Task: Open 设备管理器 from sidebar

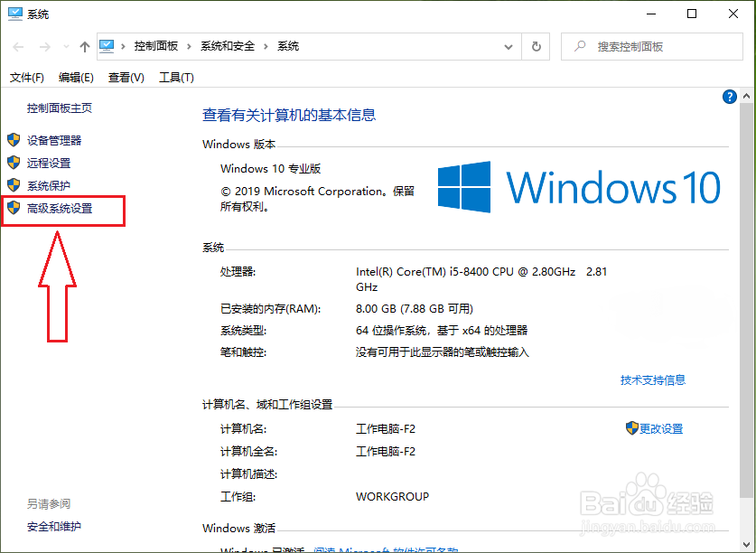Action: click(x=54, y=140)
